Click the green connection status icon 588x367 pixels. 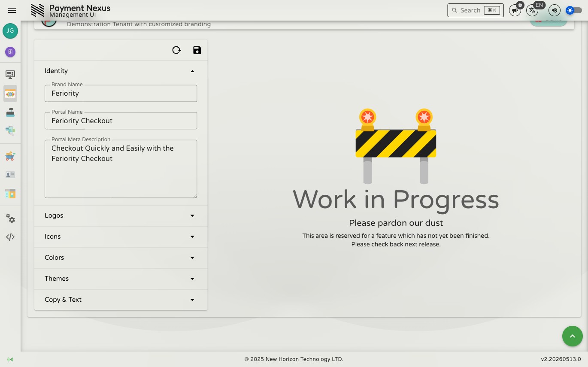tap(10, 359)
